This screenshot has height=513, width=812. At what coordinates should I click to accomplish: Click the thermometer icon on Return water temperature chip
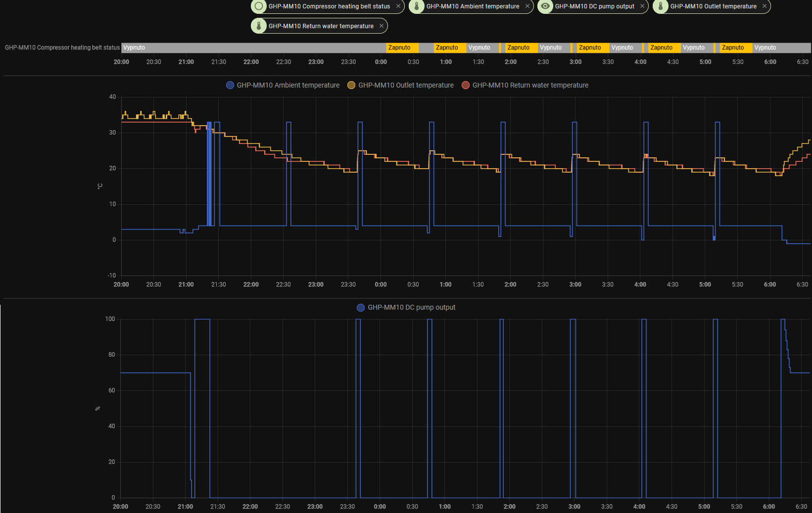259,26
